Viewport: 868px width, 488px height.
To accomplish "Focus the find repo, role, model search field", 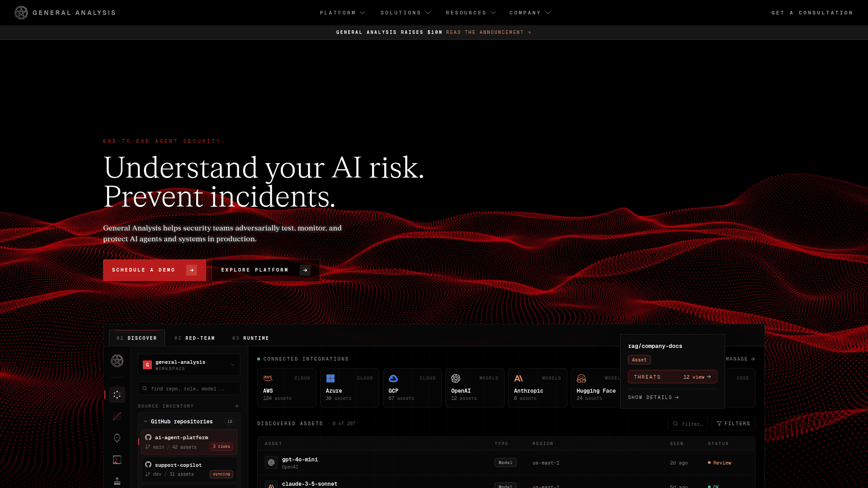I will (x=189, y=389).
